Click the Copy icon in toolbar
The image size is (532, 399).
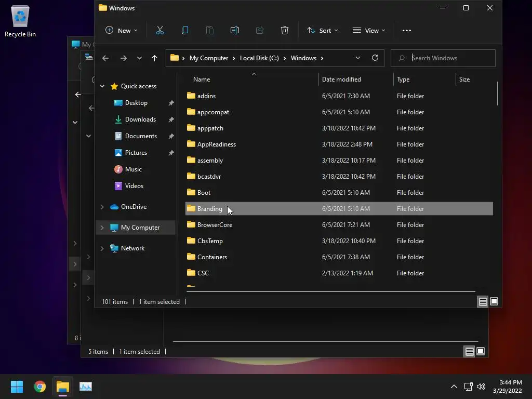[x=185, y=31]
